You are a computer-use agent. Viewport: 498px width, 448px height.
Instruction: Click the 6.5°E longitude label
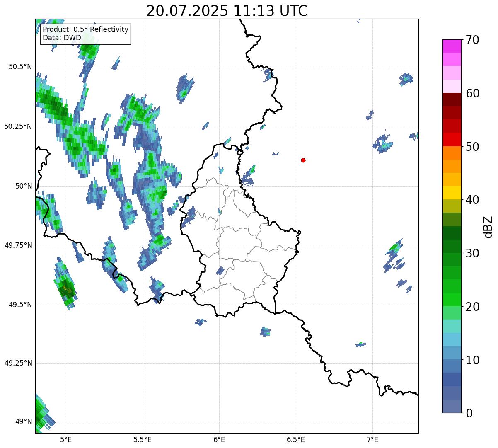[296, 439]
